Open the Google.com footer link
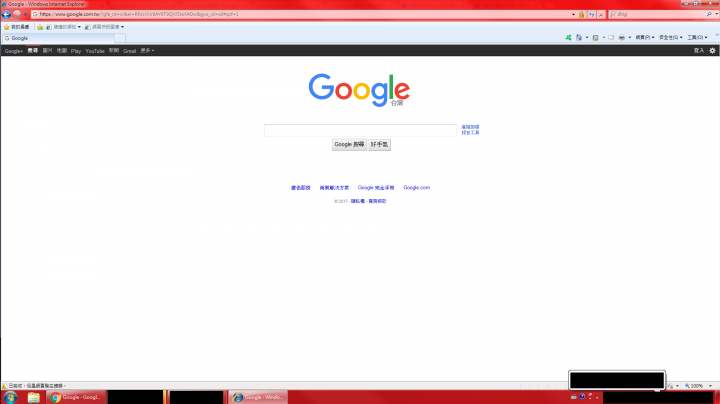The height and width of the screenshot is (404, 720). 416,188
